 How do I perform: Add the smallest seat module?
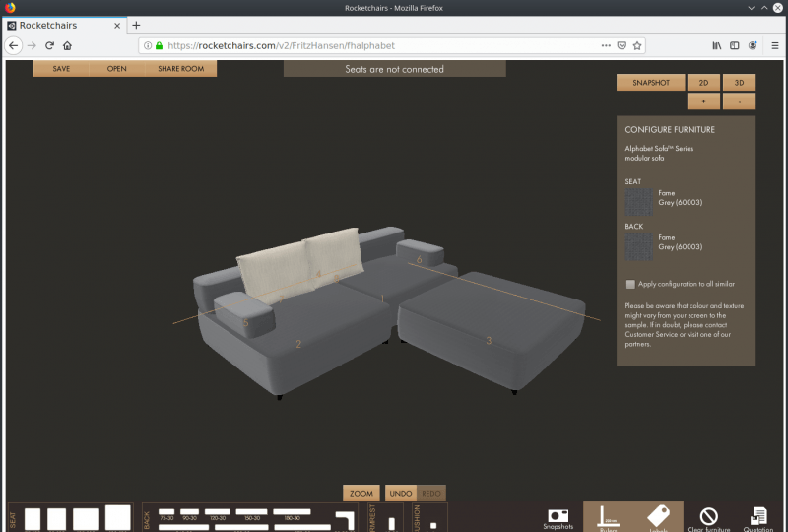[33, 519]
